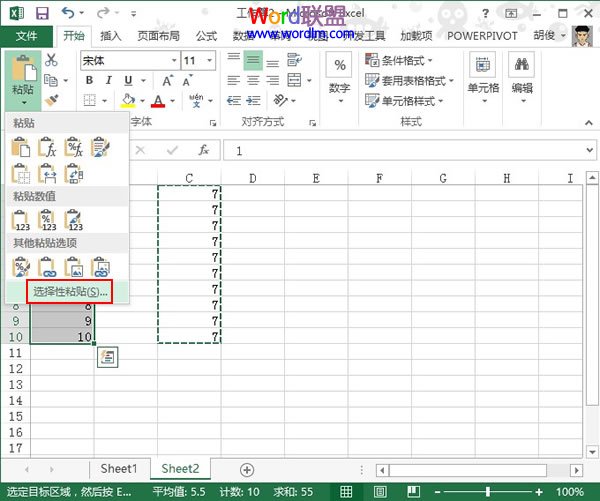The width and height of the screenshot is (600, 501).
Task: Choose Keep Source Column Widths paste option
Action: point(47,174)
